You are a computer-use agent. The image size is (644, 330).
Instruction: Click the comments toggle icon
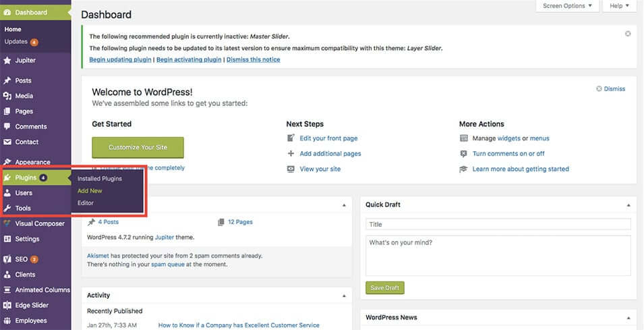[464, 153]
